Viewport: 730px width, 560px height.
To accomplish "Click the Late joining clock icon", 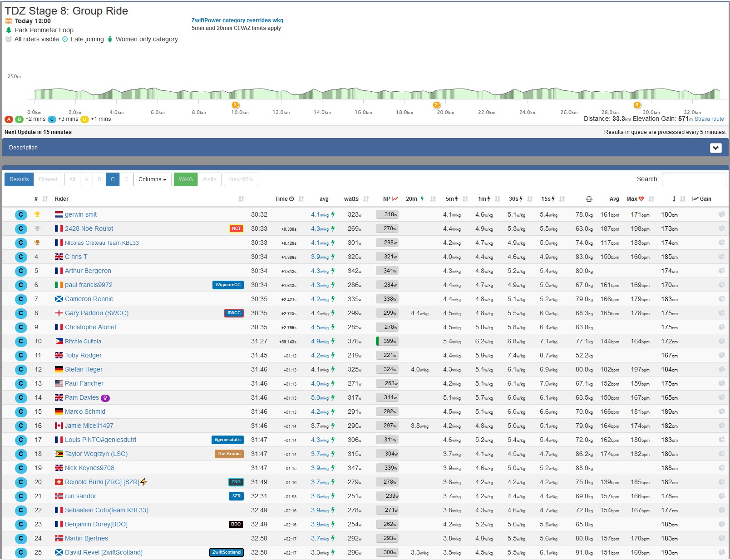I will (x=65, y=39).
